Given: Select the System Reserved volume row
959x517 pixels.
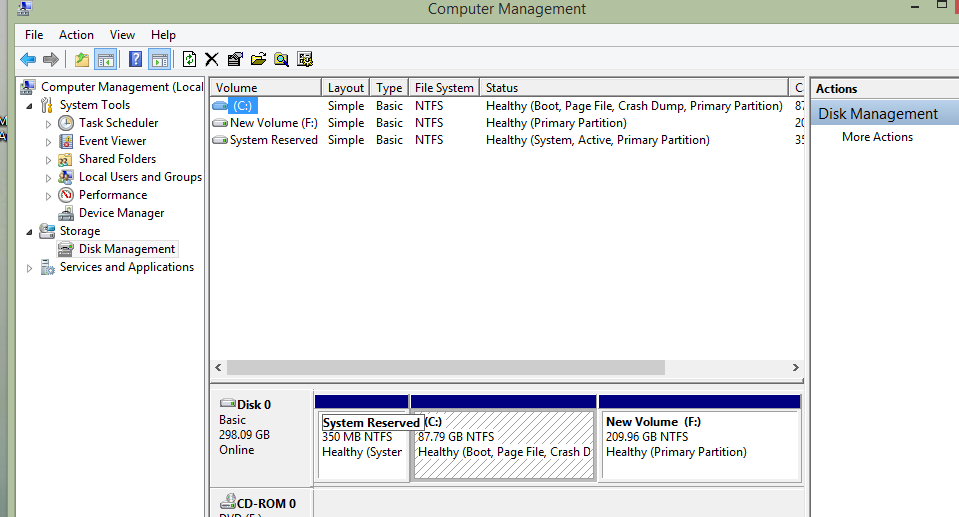Looking at the screenshot, I should coord(506,140).
